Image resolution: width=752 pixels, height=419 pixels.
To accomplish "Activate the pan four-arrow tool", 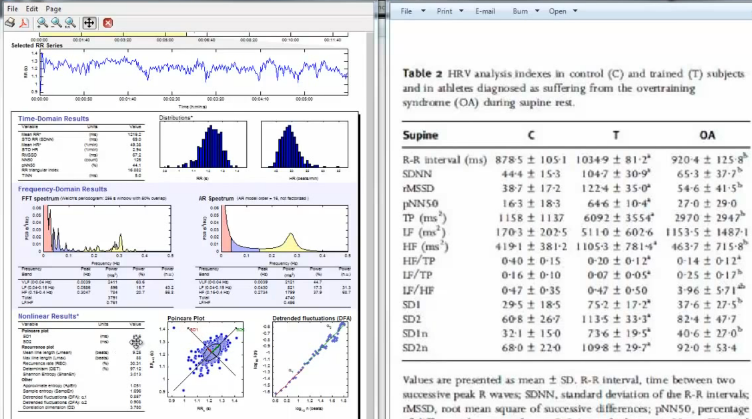I will click(x=88, y=21).
